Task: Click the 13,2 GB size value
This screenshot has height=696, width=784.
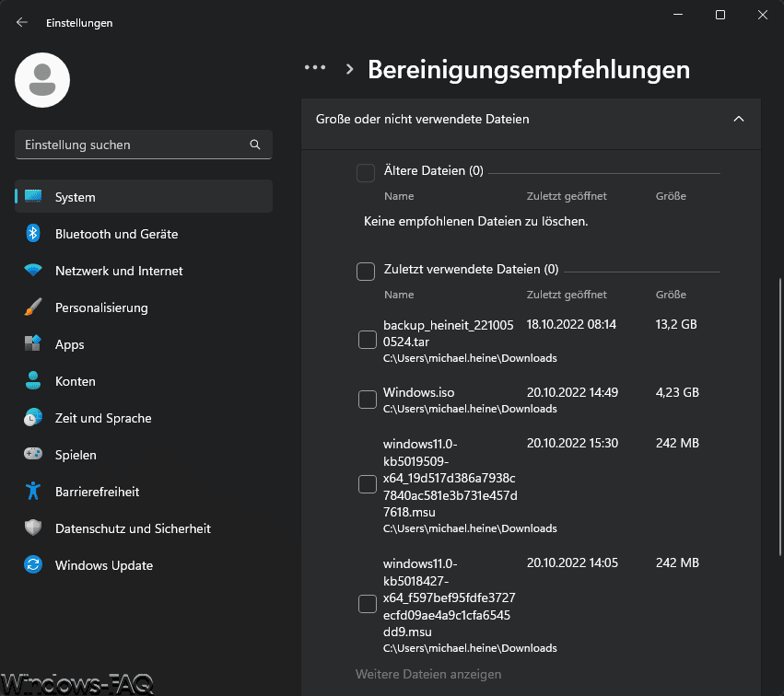Action: tap(676, 324)
